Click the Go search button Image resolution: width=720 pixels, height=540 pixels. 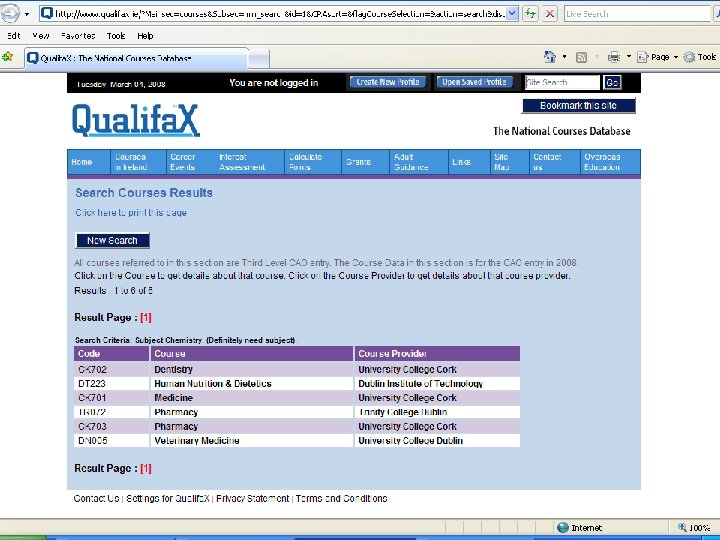(612, 83)
